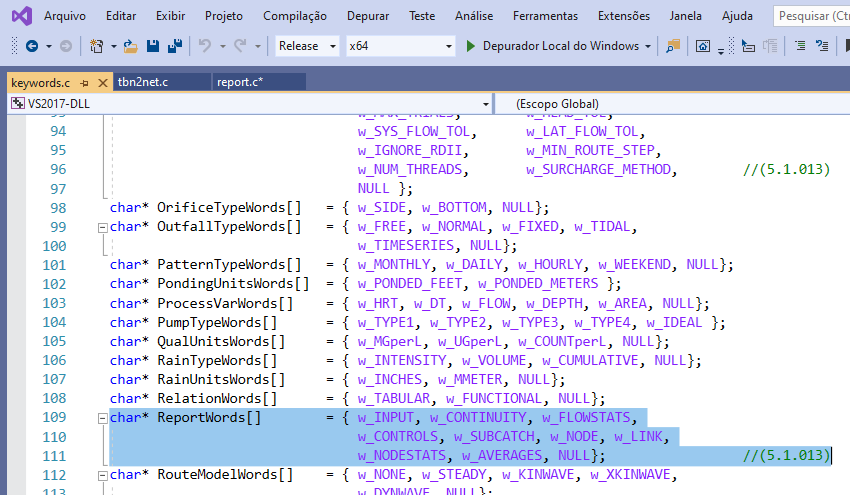
Task: Click w_PONDED_METERS on line 102
Action: coord(538,284)
